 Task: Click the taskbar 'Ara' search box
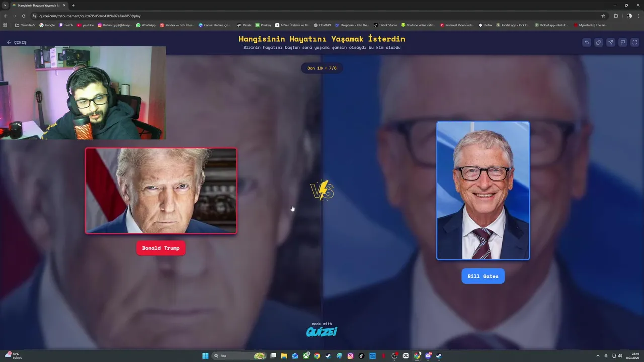239,356
